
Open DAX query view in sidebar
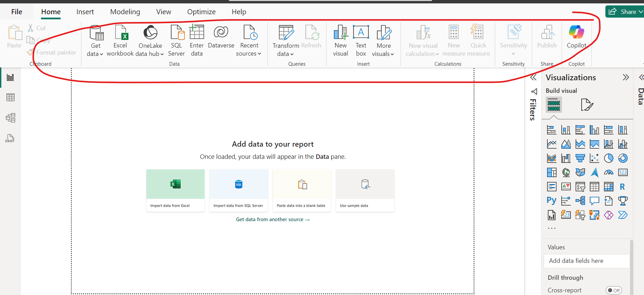pyautogui.click(x=10, y=138)
